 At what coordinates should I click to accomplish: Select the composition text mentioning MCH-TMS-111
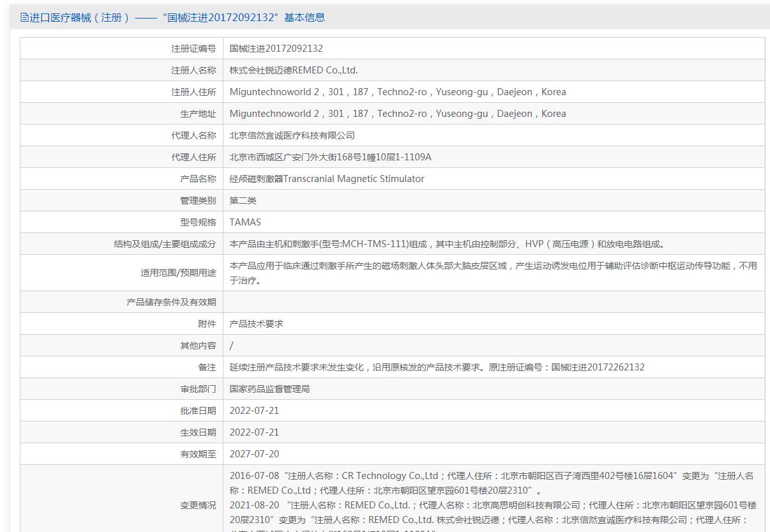[x=449, y=244]
